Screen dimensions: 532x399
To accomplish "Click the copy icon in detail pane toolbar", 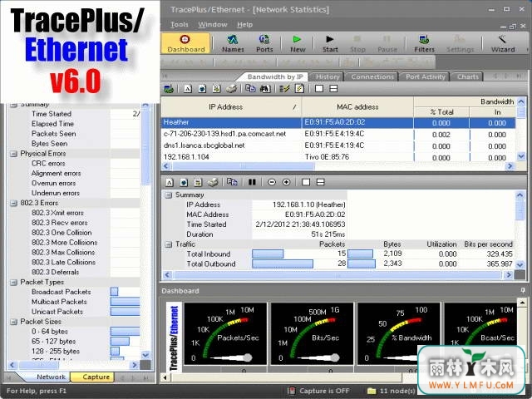I will tap(232, 182).
